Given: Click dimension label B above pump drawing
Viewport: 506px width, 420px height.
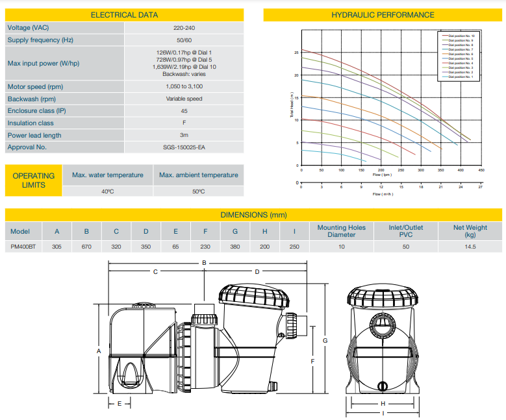Looking at the screenshot, I should 204,263.
